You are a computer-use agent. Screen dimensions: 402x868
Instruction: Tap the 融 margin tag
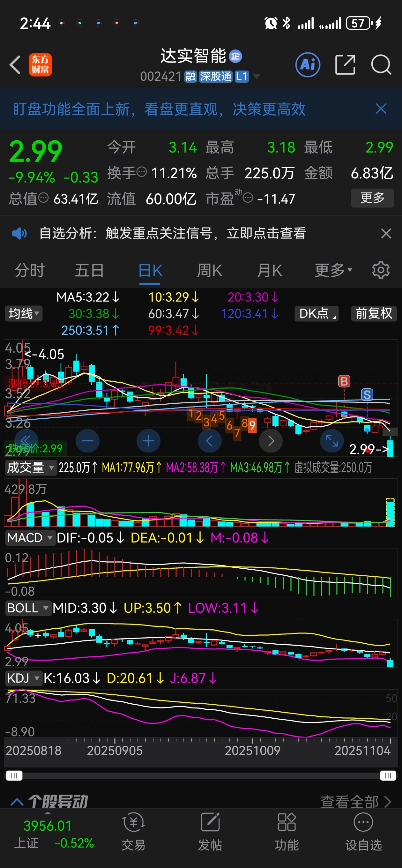point(190,77)
